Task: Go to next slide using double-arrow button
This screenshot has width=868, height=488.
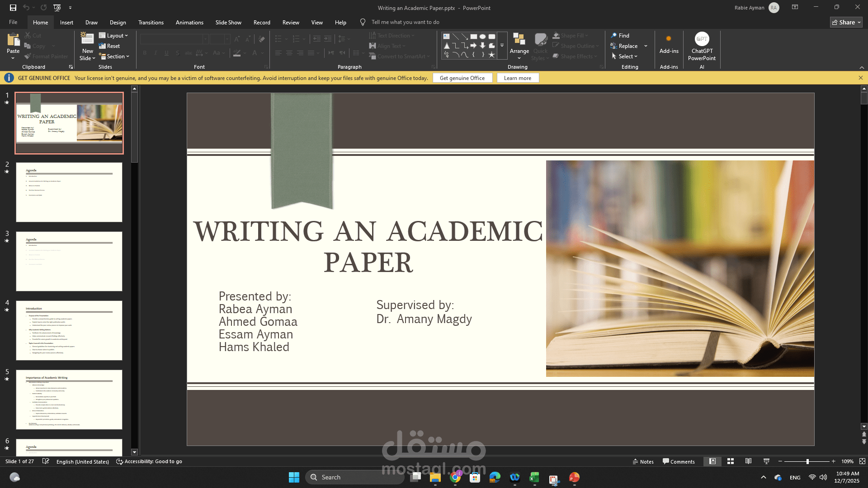Action: click(x=864, y=442)
